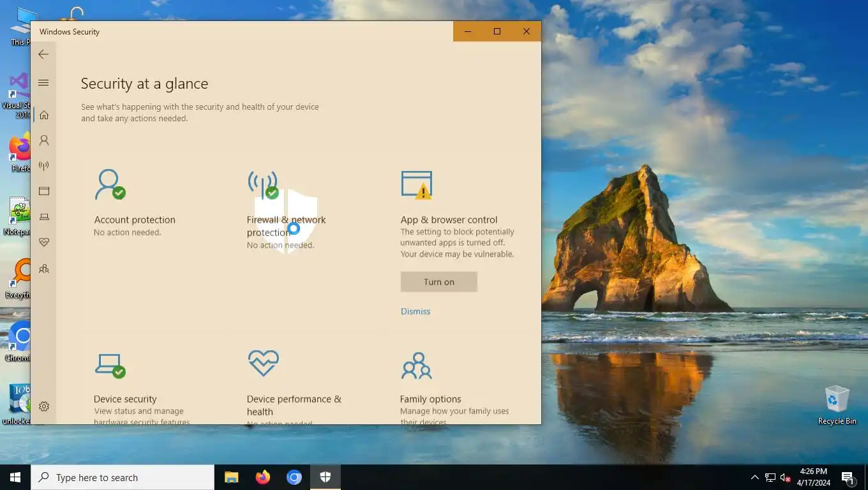This screenshot has height=490, width=868.
Task: Show hidden system tray icons
Action: 754,477
